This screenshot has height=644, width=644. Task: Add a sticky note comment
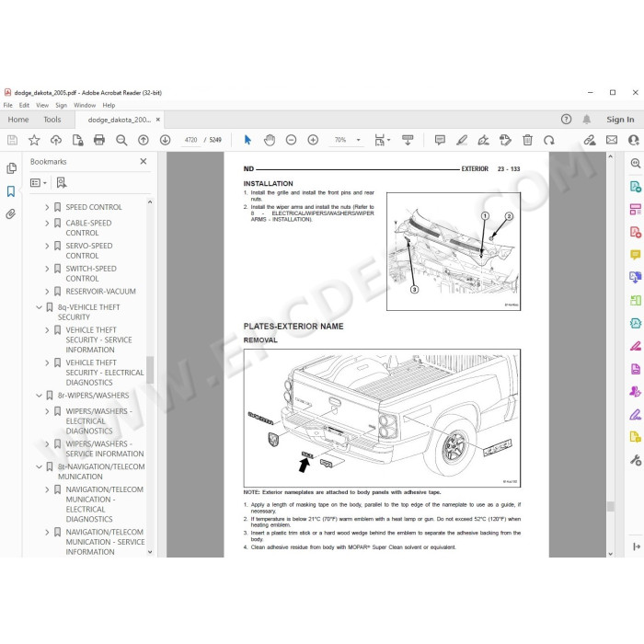coord(440,140)
